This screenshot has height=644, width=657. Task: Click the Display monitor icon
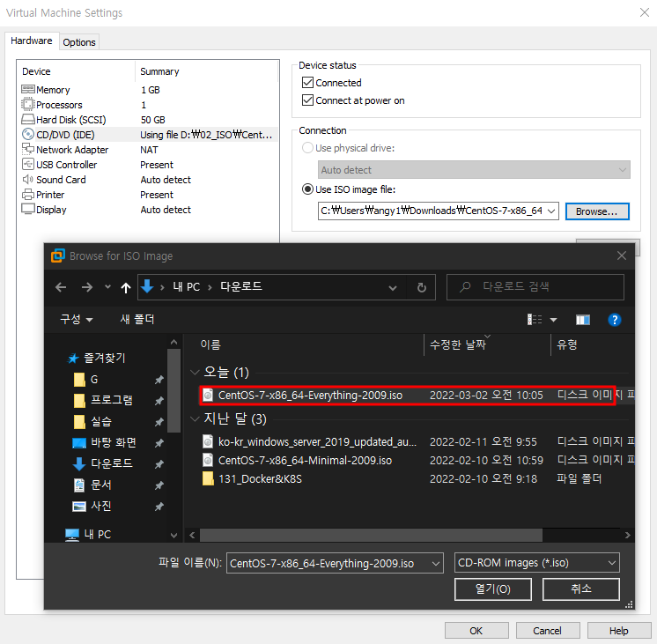(28, 209)
